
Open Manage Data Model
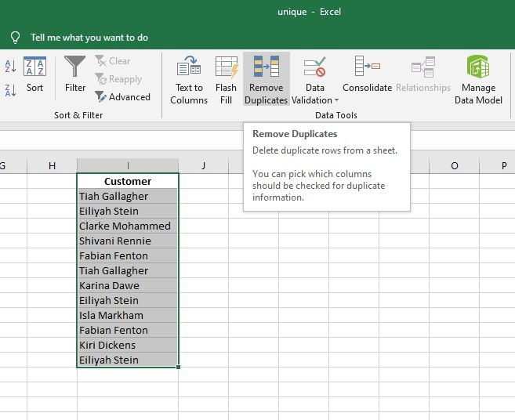(x=478, y=68)
